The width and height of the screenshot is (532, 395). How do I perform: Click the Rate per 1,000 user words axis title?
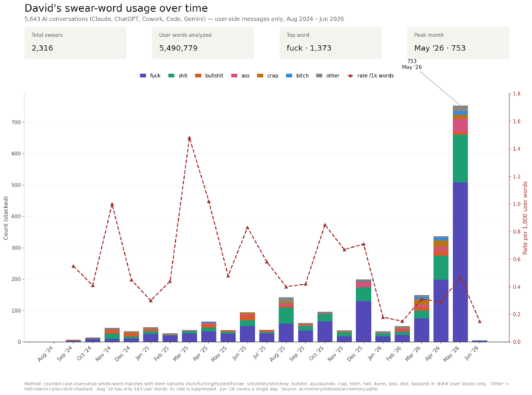(525, 217)
